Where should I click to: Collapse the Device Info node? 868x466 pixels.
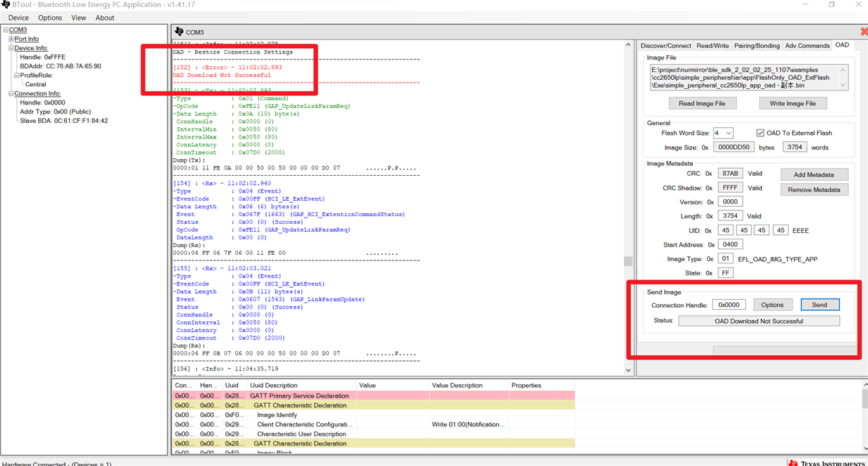click(x=11, y=49)
